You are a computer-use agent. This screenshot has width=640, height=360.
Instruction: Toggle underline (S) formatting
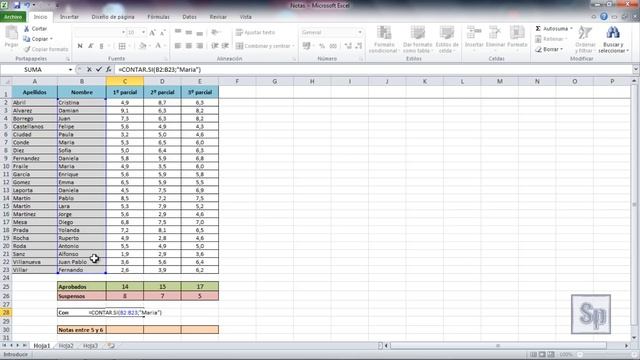(x=101, y=46)
